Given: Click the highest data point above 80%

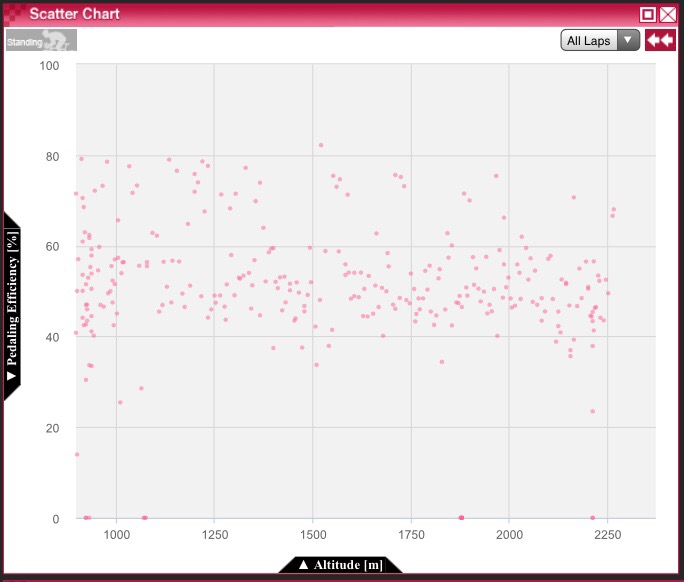Looking at the screenshot, I should (321, 145).
